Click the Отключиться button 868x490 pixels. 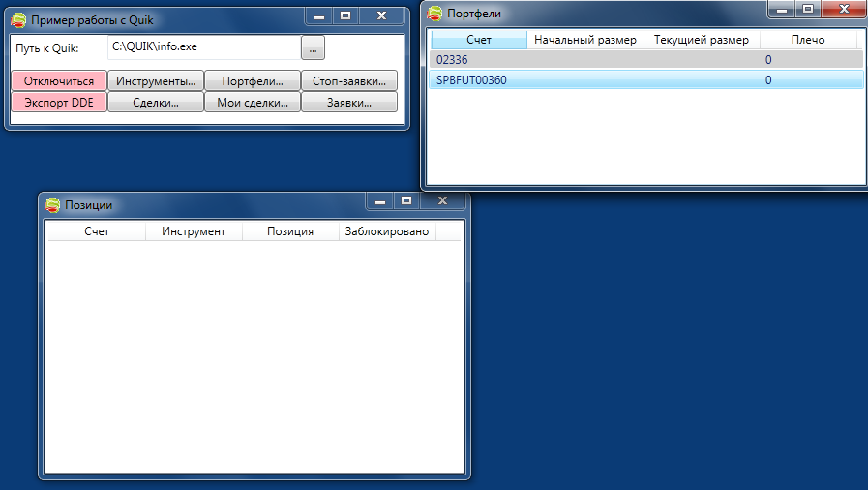pos(59,80)
